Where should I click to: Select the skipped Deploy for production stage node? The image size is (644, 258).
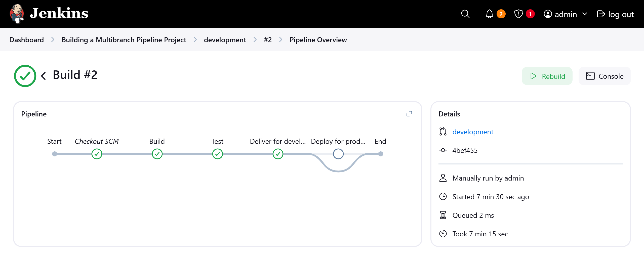[x=338, y=154]
